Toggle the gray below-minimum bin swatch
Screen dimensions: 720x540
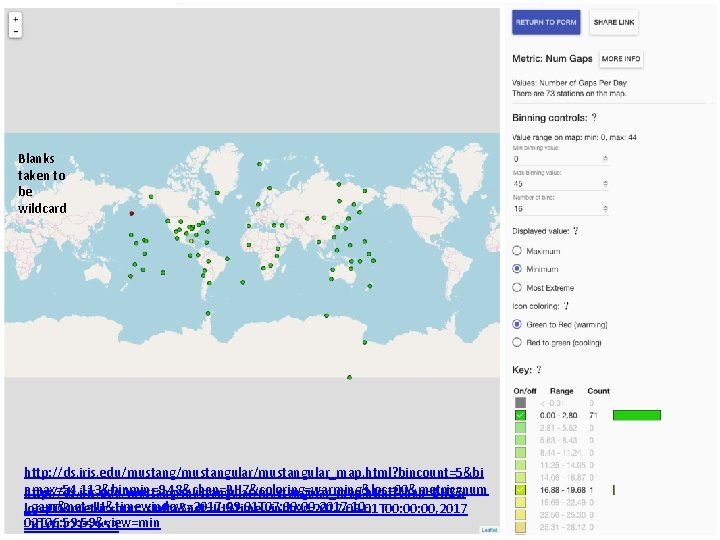(520, 403)
